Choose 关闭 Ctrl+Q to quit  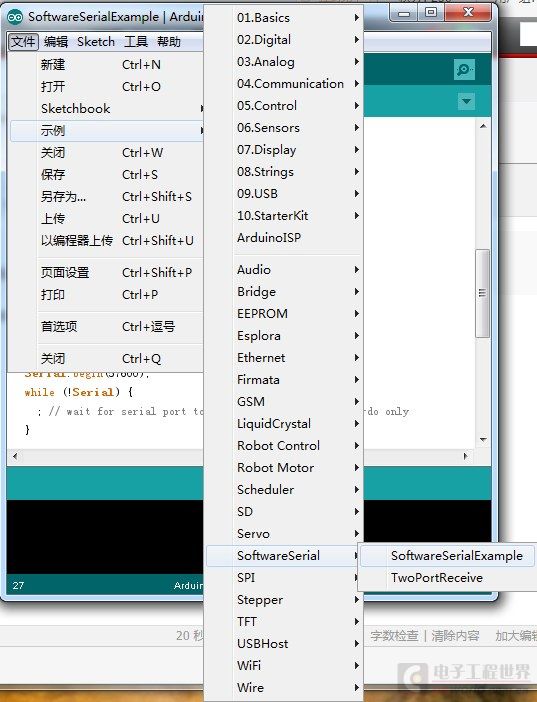pos(107,359)
